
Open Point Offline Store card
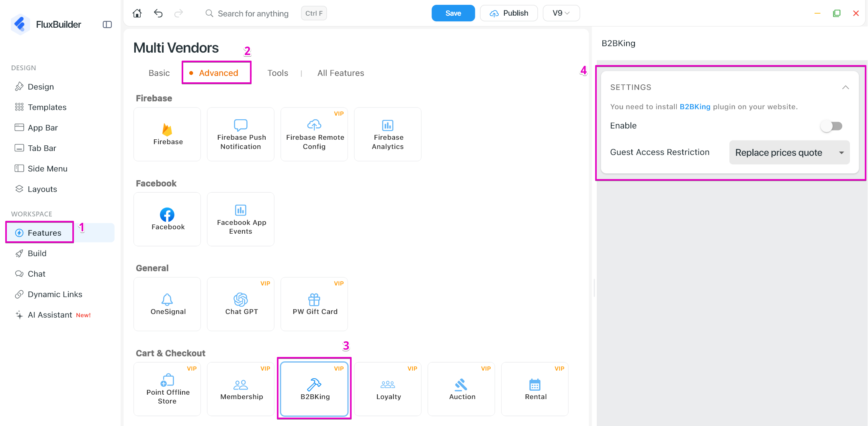[167, 389]
